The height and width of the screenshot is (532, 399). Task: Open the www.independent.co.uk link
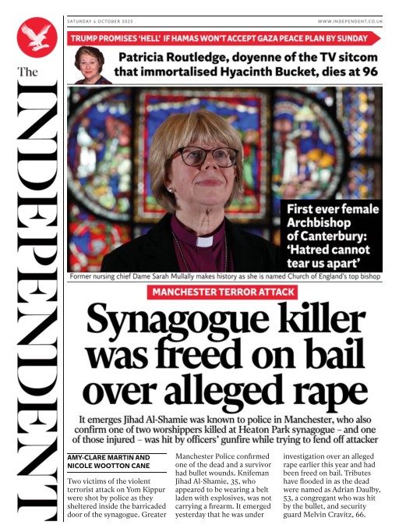pos(350,21)
